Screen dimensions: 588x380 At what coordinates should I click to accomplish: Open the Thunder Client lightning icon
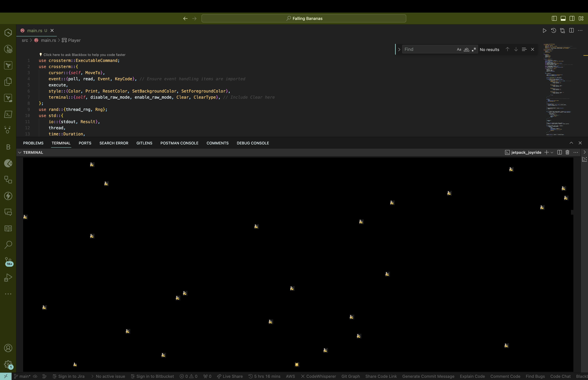coord(8,196)
